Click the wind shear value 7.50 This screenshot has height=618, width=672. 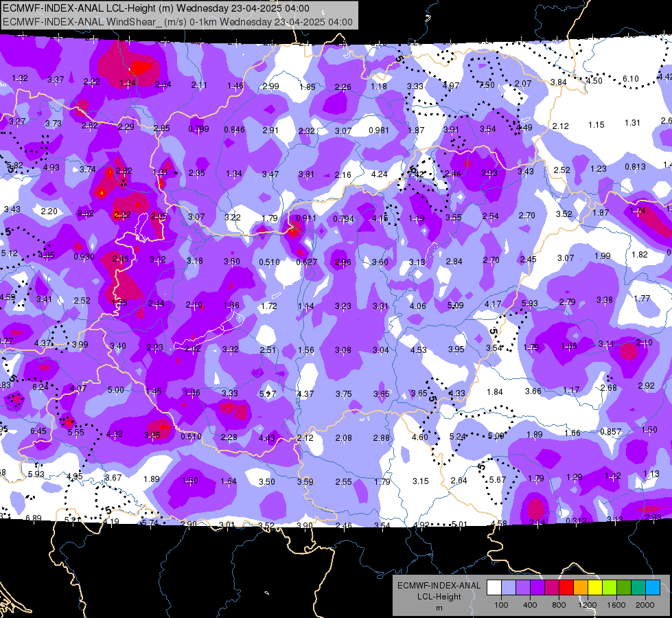click(487, 85)
